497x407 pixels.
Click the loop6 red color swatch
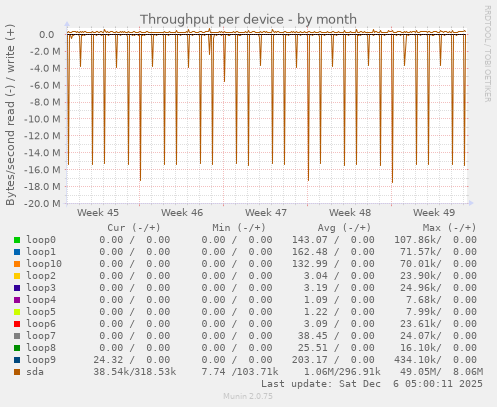17,324
